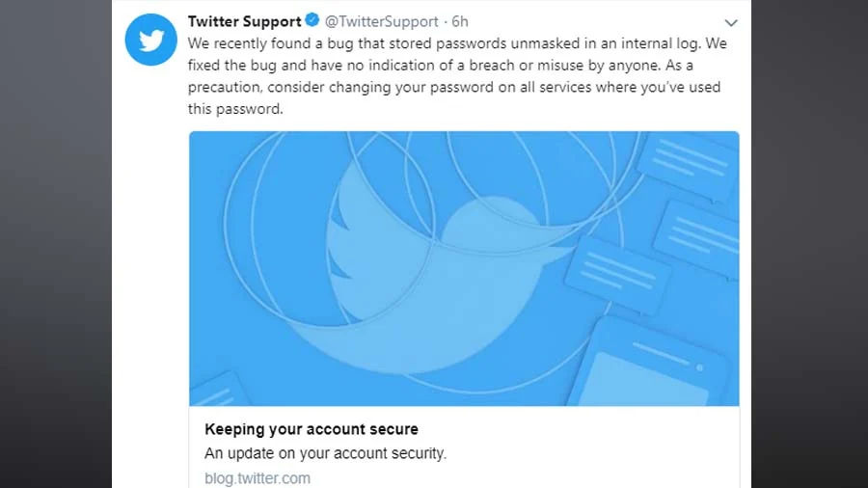Expand the tweet options chevron menu

[731, 23]
